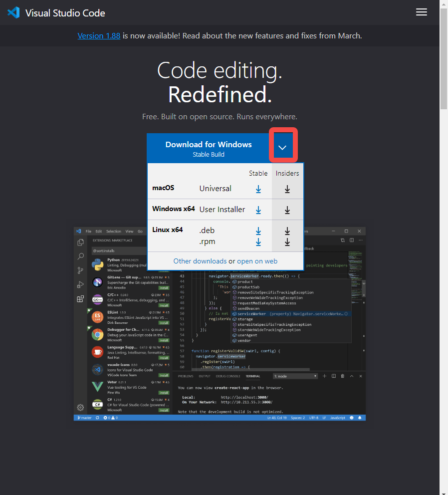This screenshot has height=495, width=448.
Task: Download Linux .deb Insiders package
Action: [287, 231]
